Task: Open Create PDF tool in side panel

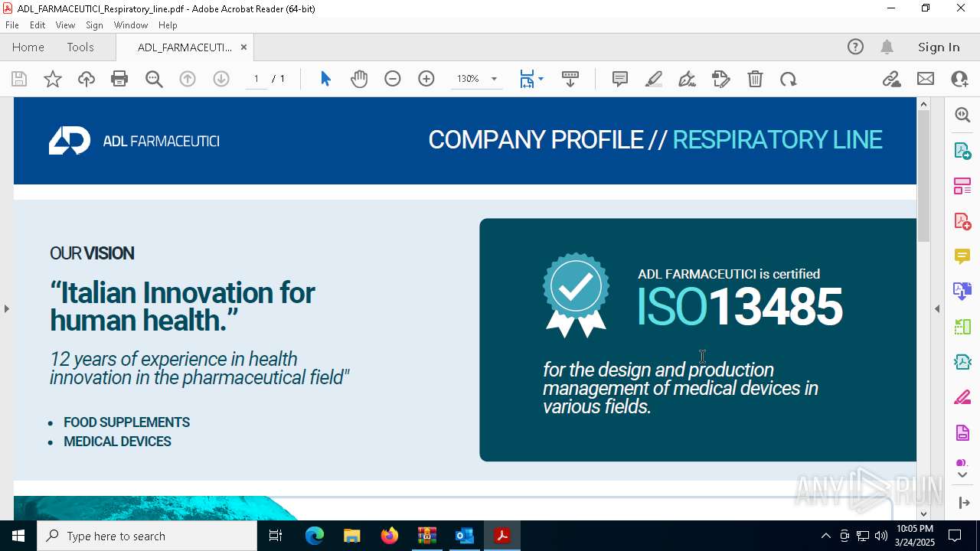Action: (x=962, y=220)
